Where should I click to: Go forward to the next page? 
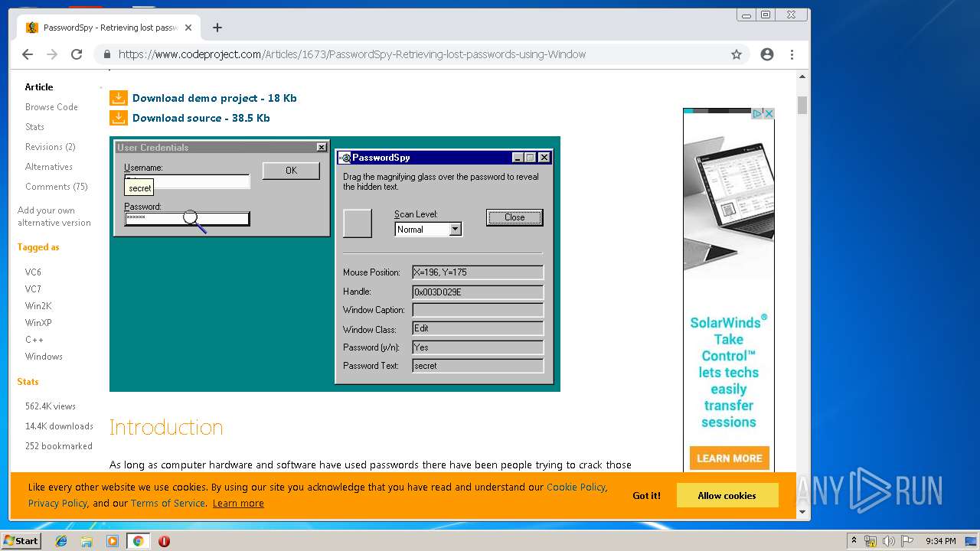[x=52, y=54]
